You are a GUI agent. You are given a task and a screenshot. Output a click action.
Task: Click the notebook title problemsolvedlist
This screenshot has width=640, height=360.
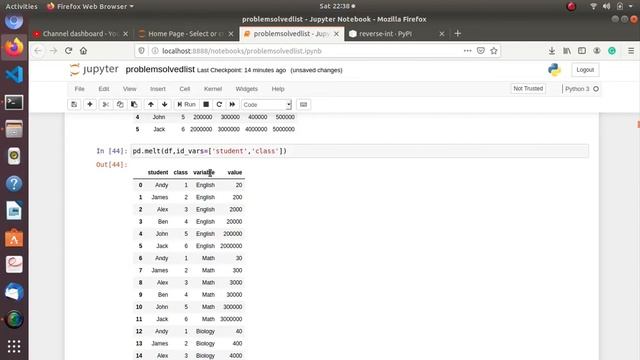pos(160,69)
